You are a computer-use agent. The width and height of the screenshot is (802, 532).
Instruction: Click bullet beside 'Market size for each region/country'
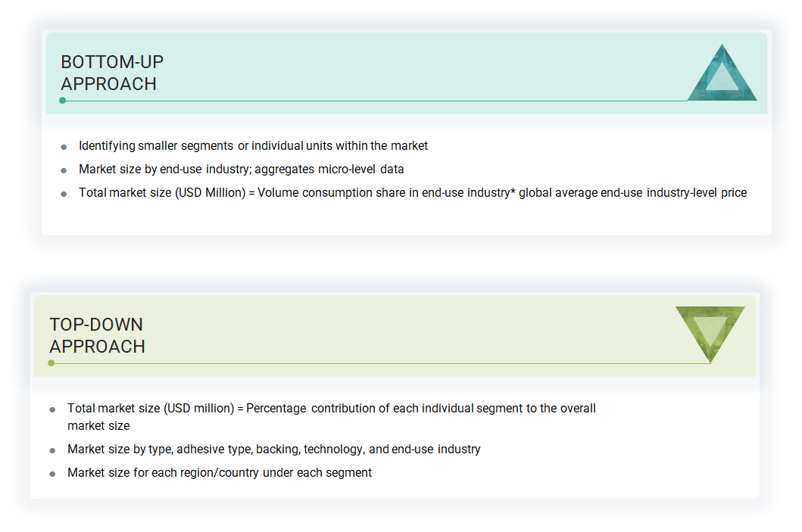pos(52,474)
